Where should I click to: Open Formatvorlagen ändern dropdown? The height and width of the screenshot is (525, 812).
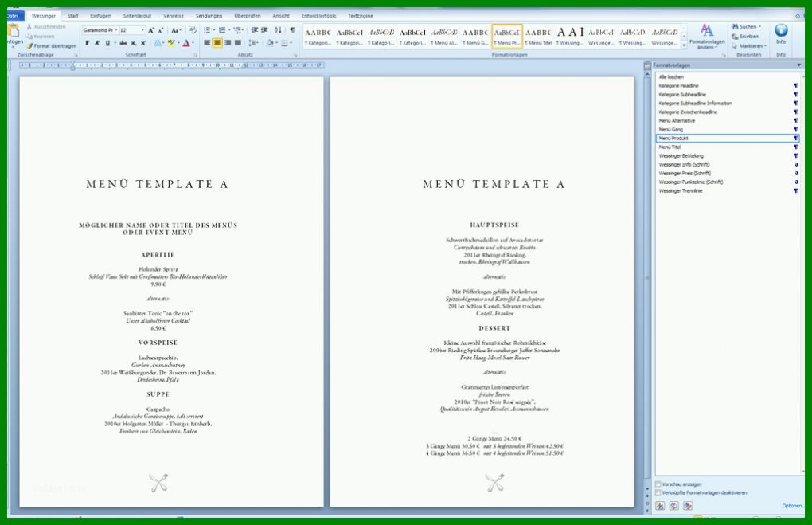[707, 37]
